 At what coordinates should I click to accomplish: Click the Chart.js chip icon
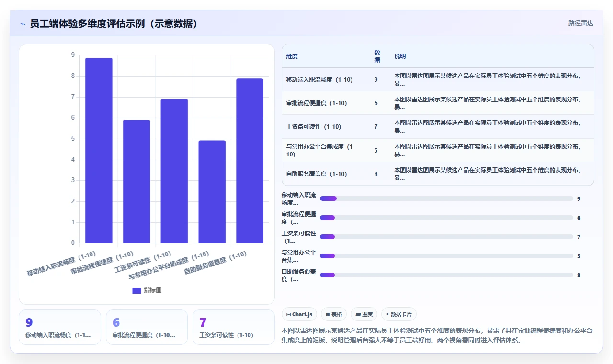tap(288, 315)
